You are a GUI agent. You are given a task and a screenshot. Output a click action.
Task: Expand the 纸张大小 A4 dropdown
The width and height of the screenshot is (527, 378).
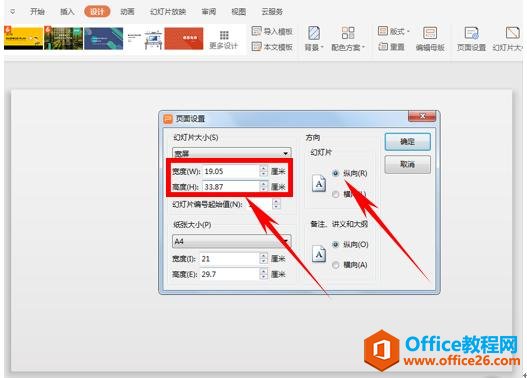point(232,241)
